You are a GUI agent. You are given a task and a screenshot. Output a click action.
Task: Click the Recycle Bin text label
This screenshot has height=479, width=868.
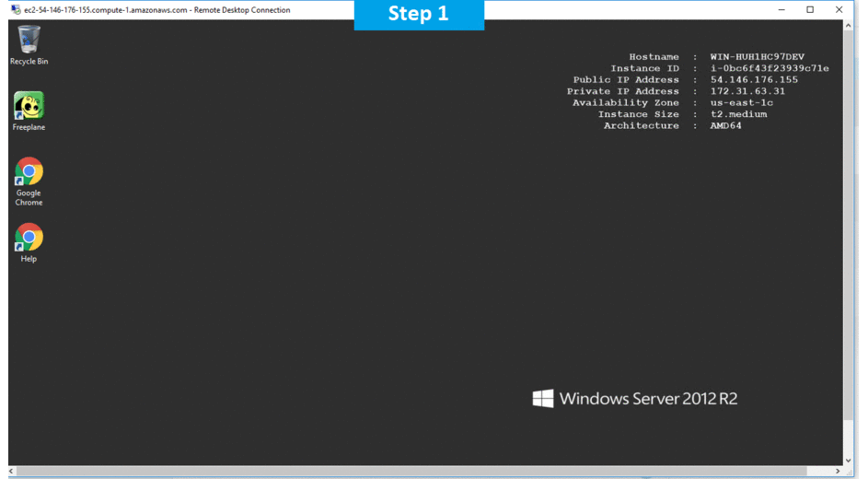(x=29, y=62)
